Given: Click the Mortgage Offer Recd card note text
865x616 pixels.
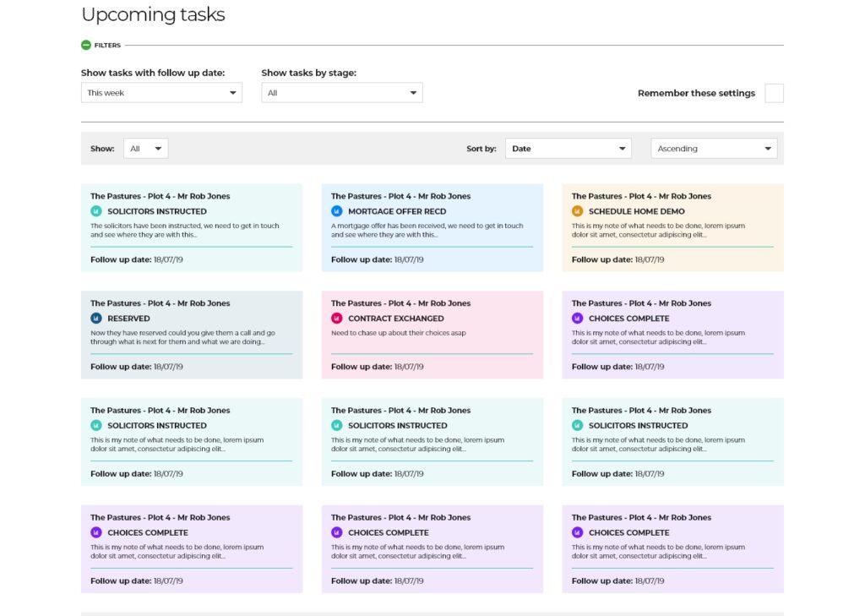Looking at the screenshot, I should 427,230.
